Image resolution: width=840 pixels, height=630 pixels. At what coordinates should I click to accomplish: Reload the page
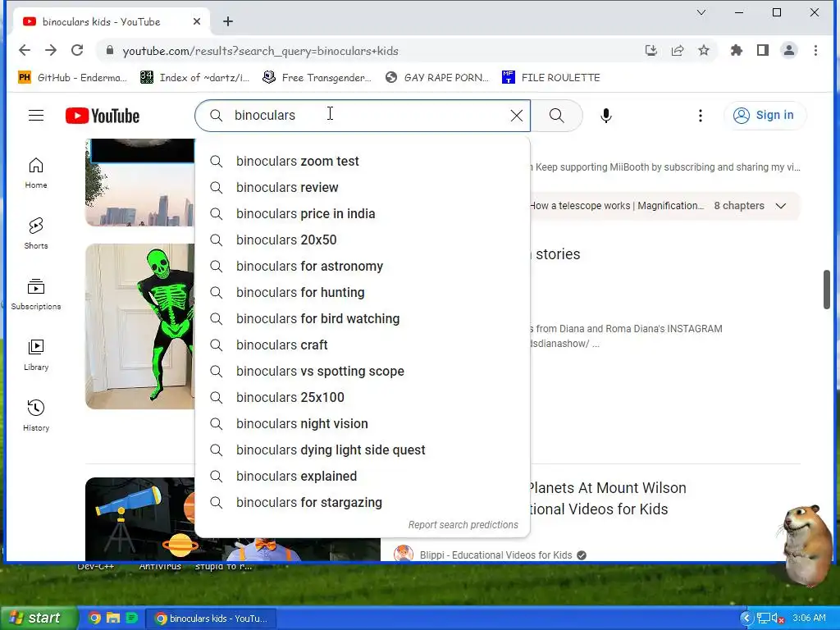77,50
